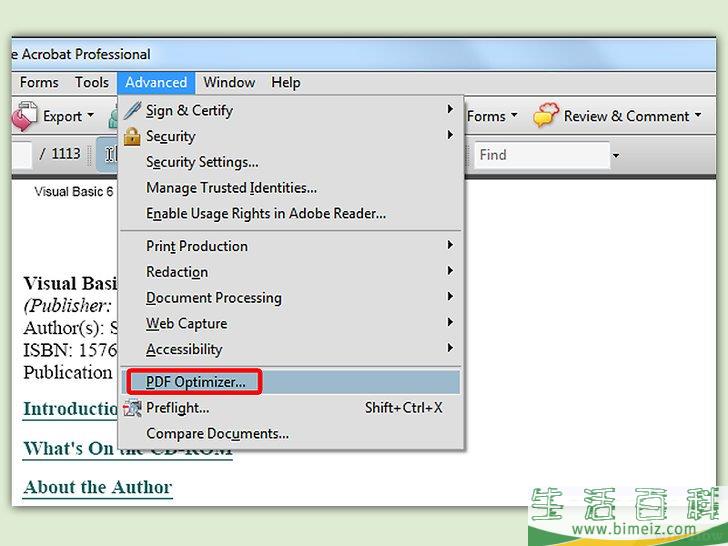The width and height of the screenshot is (728, 546).
Task: Choose Security Settings from the menu
Action: click(202, 162)
